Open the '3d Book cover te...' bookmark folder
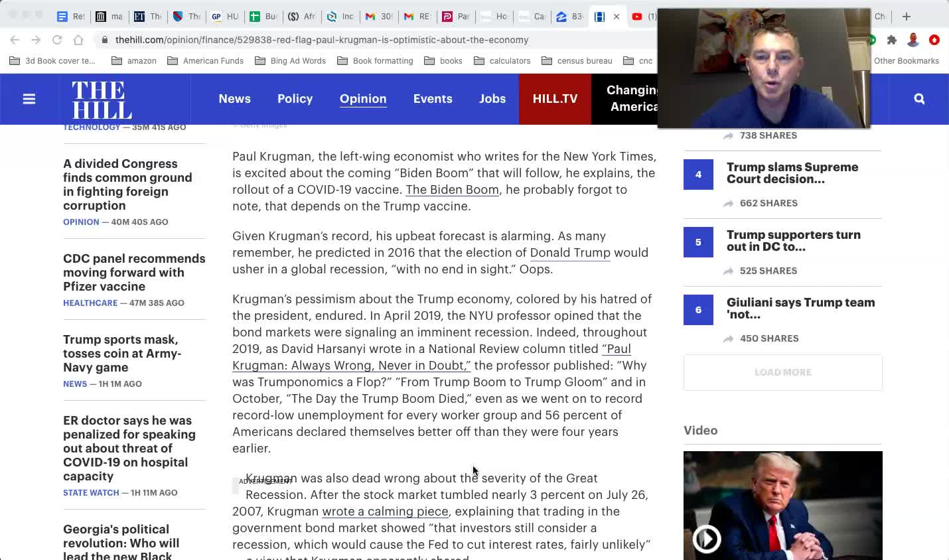 point(52,60)
